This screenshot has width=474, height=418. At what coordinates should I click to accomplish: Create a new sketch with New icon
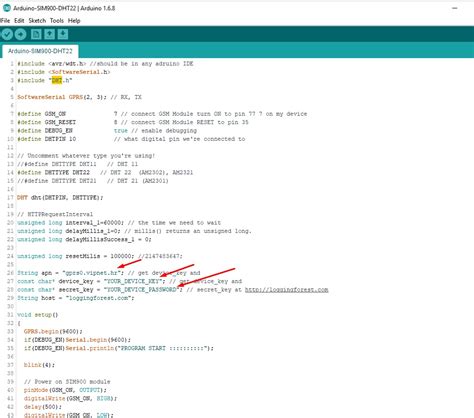36,34
